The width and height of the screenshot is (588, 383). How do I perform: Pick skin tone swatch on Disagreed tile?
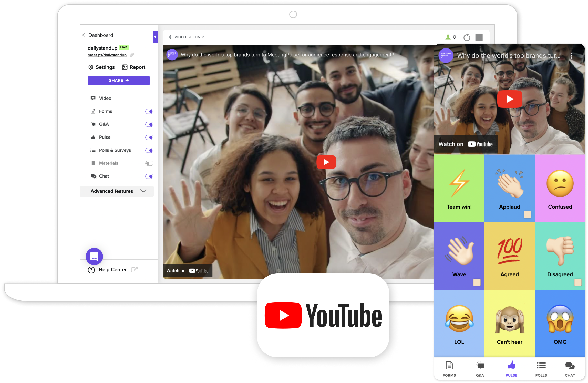578,282
